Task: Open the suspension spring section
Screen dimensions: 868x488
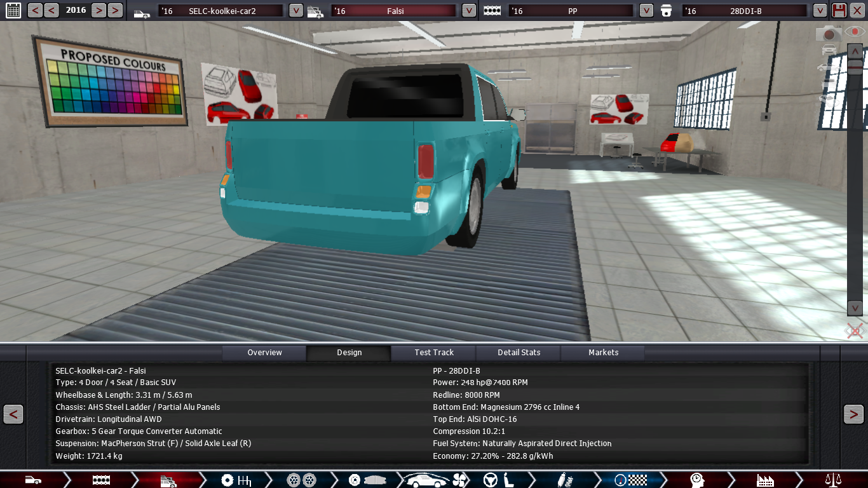Action: tap(562, 480)
